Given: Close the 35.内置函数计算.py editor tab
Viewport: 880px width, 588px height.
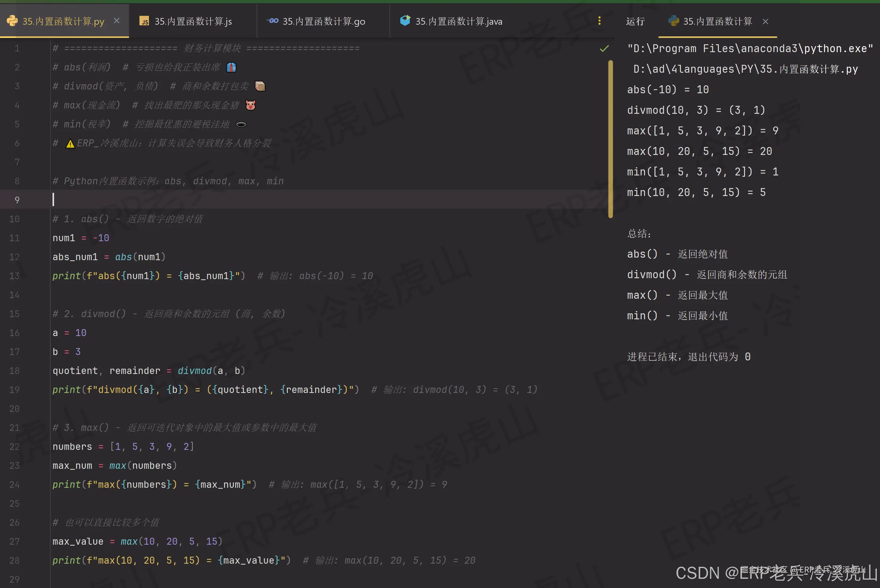Looking at the screenshot, I should tap(117, 21).
